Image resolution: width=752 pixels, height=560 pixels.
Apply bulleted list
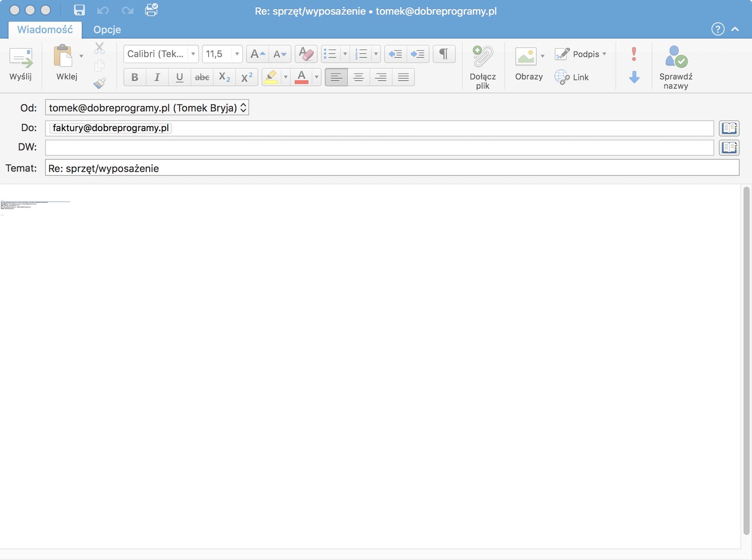tap(330, 54)
